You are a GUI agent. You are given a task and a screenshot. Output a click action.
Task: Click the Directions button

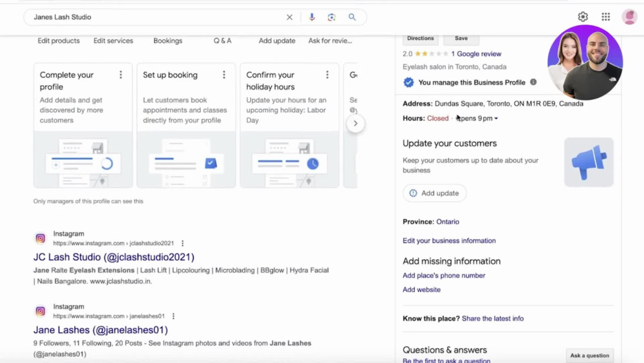click(x=420, y=38)
